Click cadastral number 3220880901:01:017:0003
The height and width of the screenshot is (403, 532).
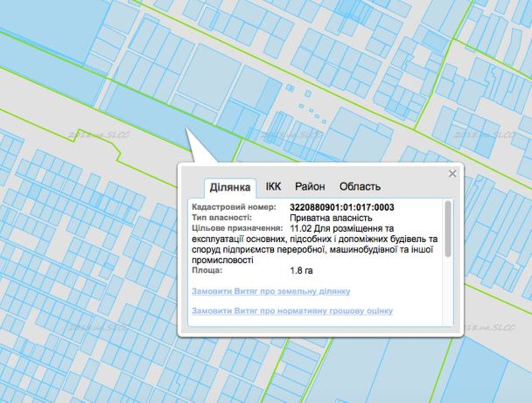(342, 207)
